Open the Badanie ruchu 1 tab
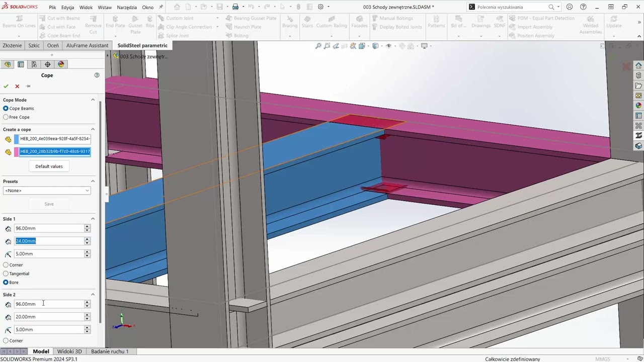This screenshot has width=644, height=362. click(x=110, y=351)
